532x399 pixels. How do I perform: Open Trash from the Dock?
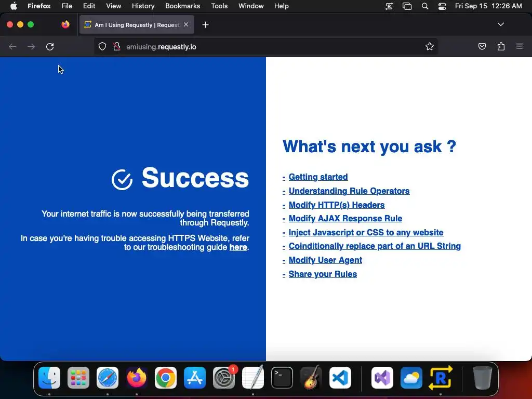[483, 378]
